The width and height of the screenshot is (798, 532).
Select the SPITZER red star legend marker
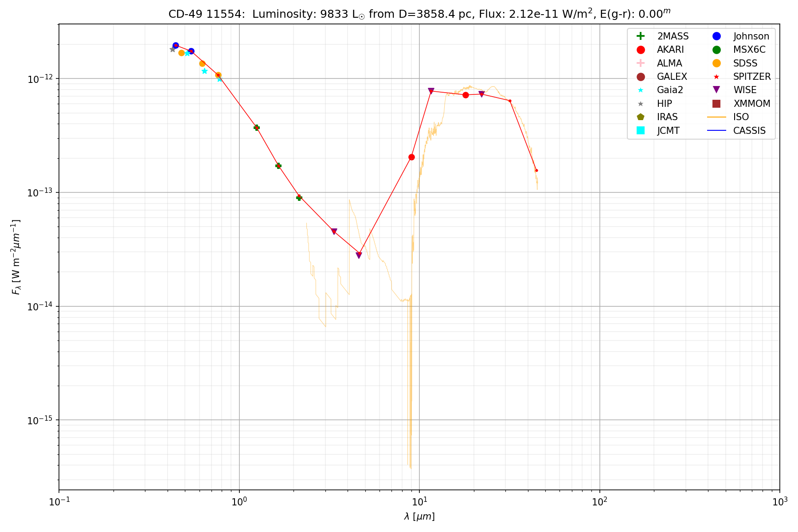click(x=716, y=77)
